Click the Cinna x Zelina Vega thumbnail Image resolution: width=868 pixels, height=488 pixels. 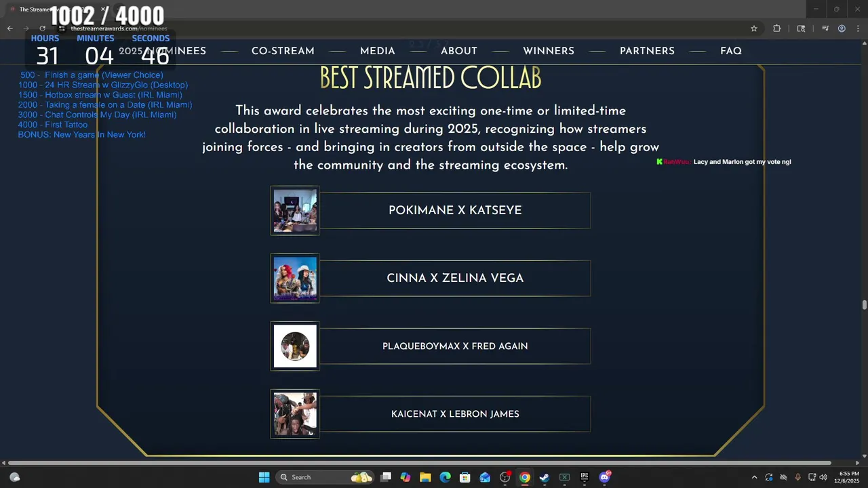point(295,278)
